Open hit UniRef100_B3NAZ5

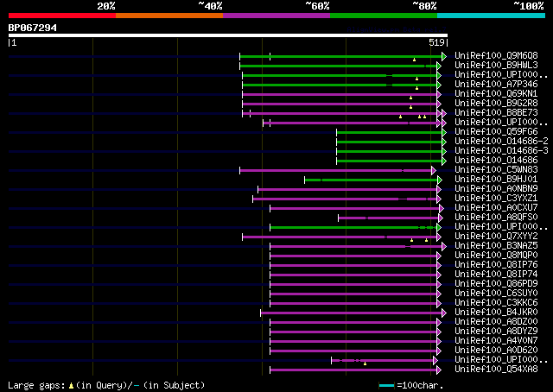pos(496,246)
